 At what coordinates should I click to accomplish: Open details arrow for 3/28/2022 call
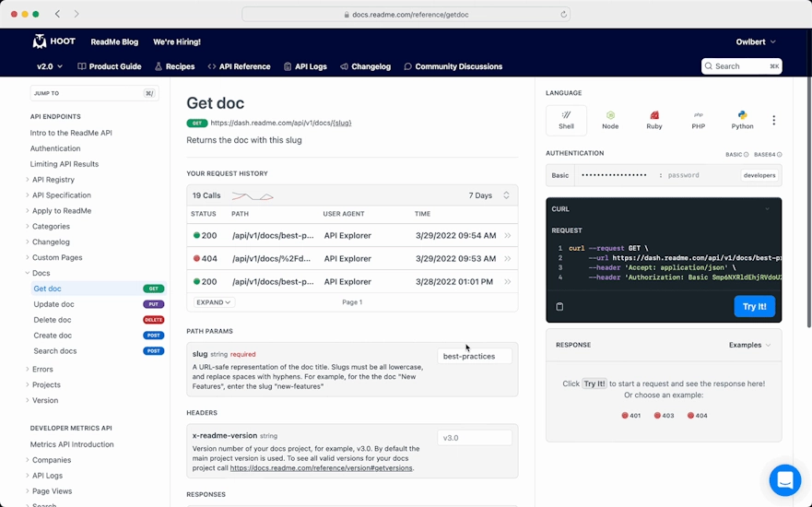point(508,282)
